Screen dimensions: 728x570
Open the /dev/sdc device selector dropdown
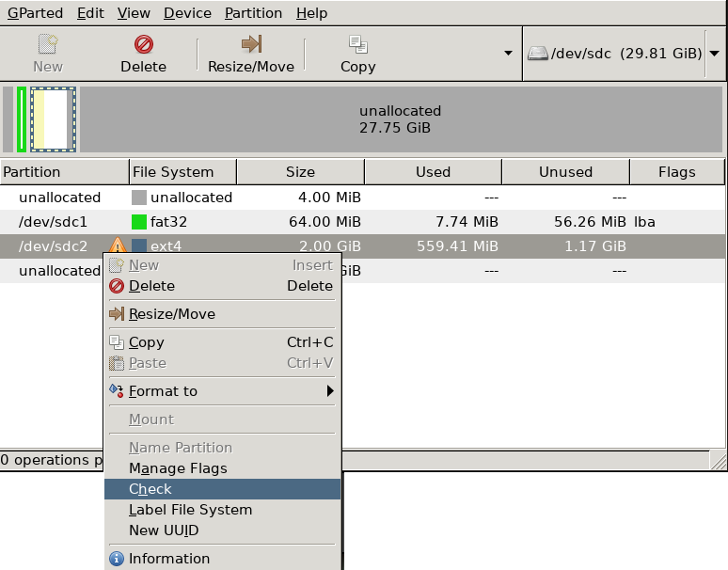[715, 54]
